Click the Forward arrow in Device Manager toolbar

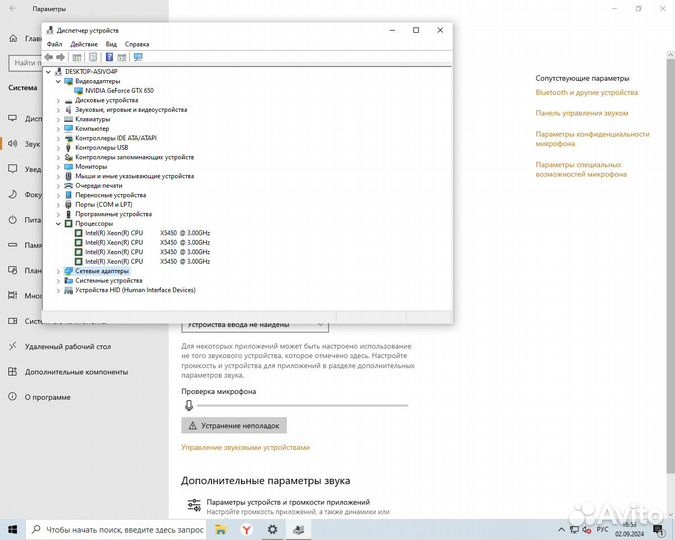coord(61,57)
